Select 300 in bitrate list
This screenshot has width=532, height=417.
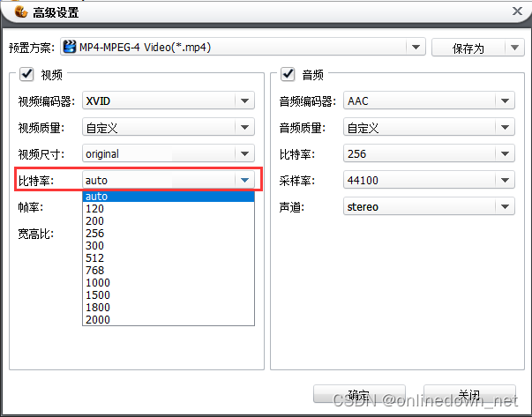click(169, 245)
